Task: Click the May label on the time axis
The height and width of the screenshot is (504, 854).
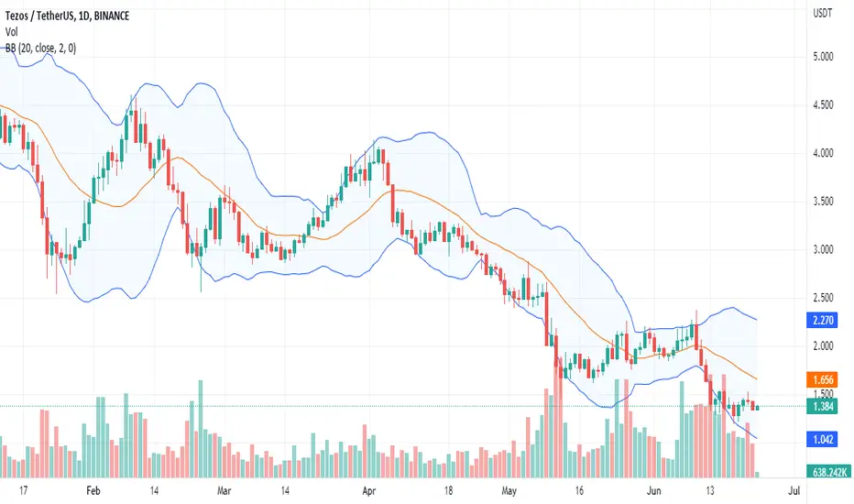Action: point(509,491)
